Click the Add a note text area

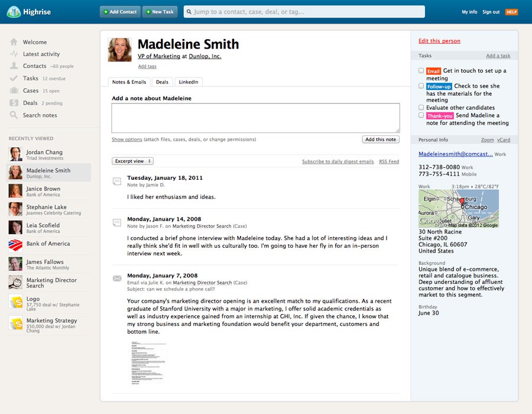pyautogui.click(x=255, y=118)
